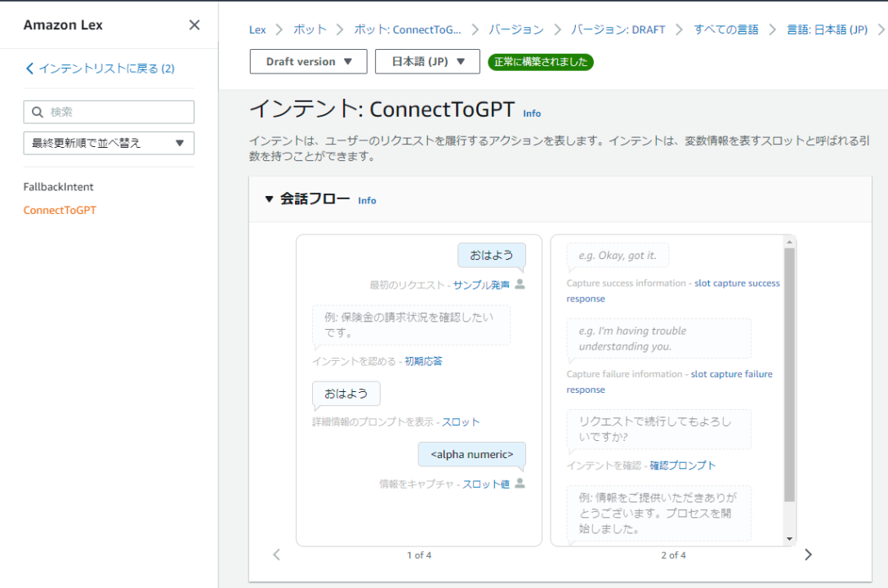Open Info next to intent title ConnectToGPT
Viewport: 888px width, 588px height.
(x=532, y=114)
